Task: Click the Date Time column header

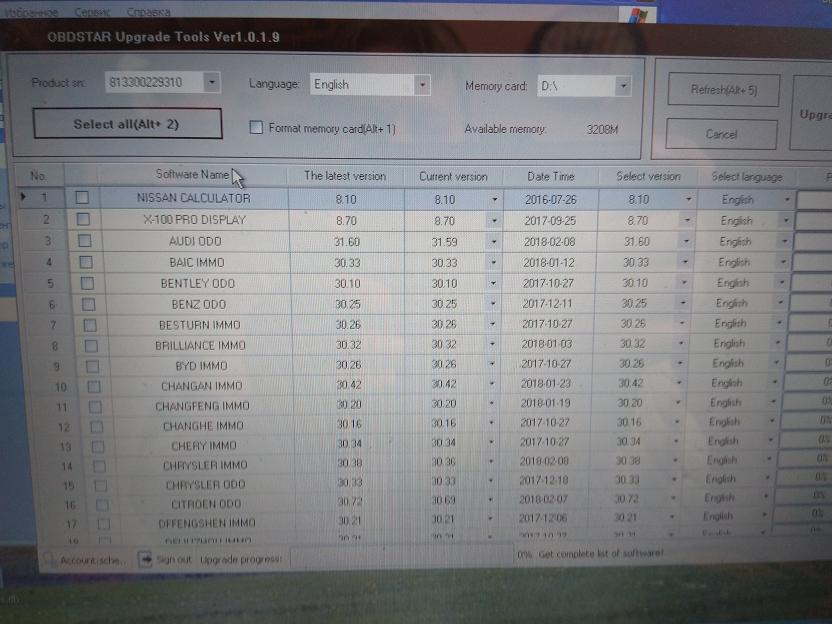Action: [x=551, y=176]
